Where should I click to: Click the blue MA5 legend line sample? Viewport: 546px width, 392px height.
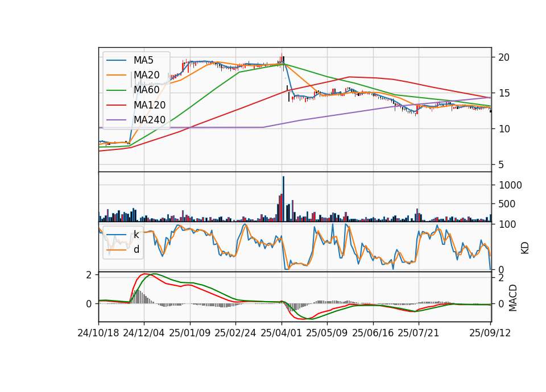pyautogui.click(x=116, y=60)
